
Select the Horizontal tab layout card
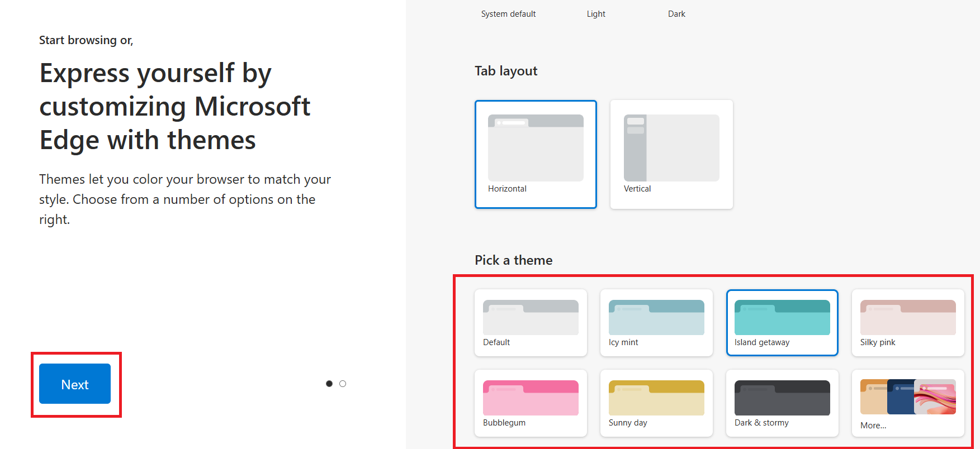coord(536,154)
